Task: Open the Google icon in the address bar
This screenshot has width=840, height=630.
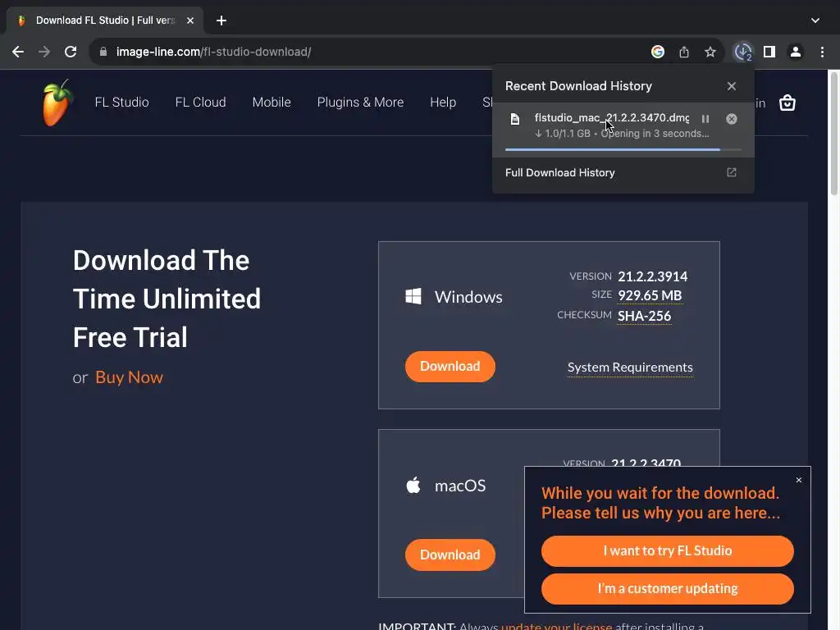Action: click(658, 52)
